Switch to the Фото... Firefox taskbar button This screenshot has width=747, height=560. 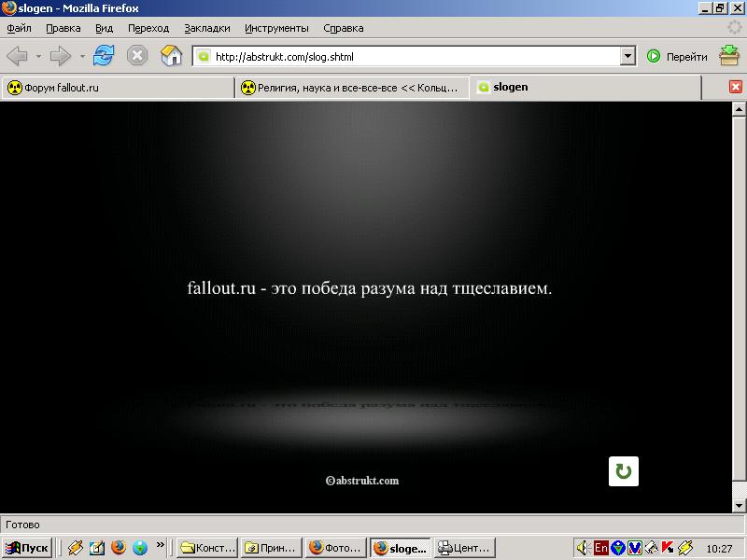[x=336, y=548]
